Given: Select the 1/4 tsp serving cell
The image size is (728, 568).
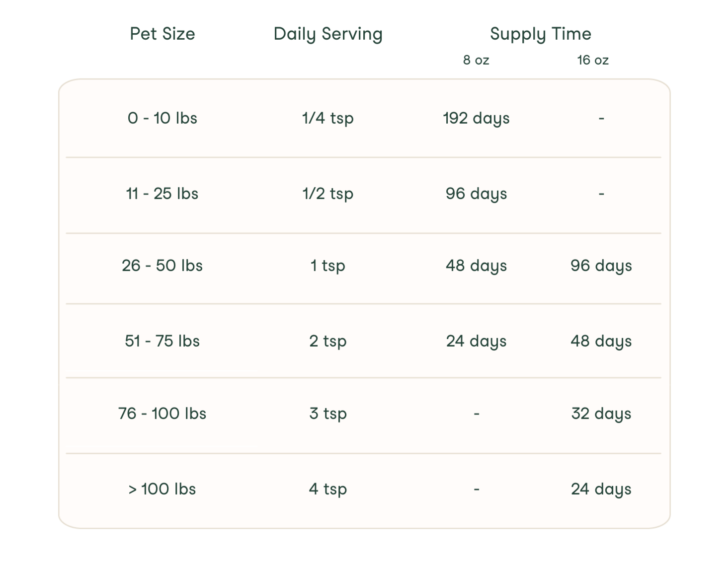Looking at the screenshot, I should tap(328, 118).
